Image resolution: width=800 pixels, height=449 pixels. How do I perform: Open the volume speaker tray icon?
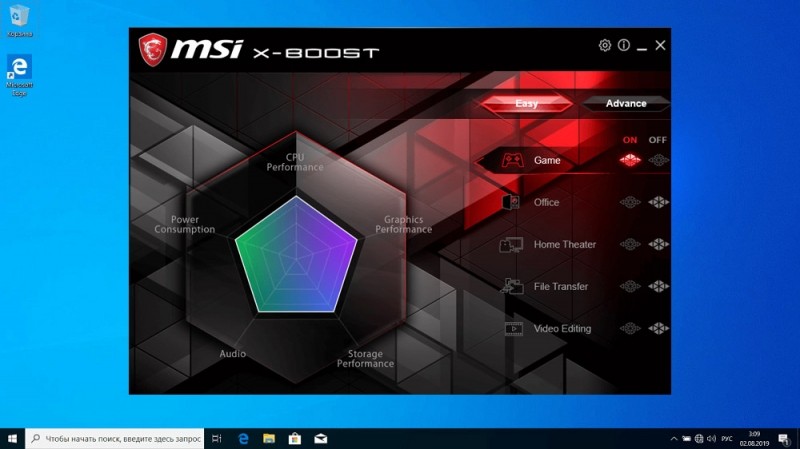point(712,439)
